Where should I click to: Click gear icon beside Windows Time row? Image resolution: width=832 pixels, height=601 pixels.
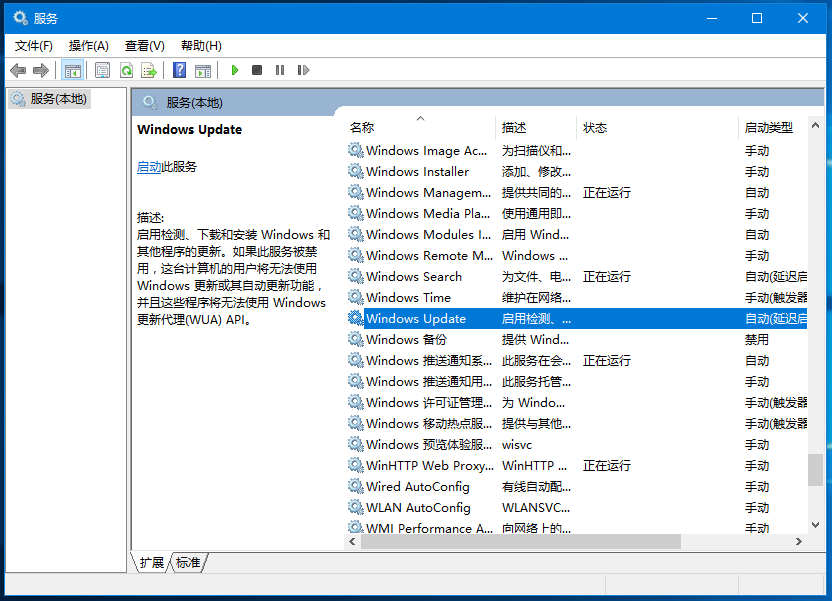(x=355, y=297)
